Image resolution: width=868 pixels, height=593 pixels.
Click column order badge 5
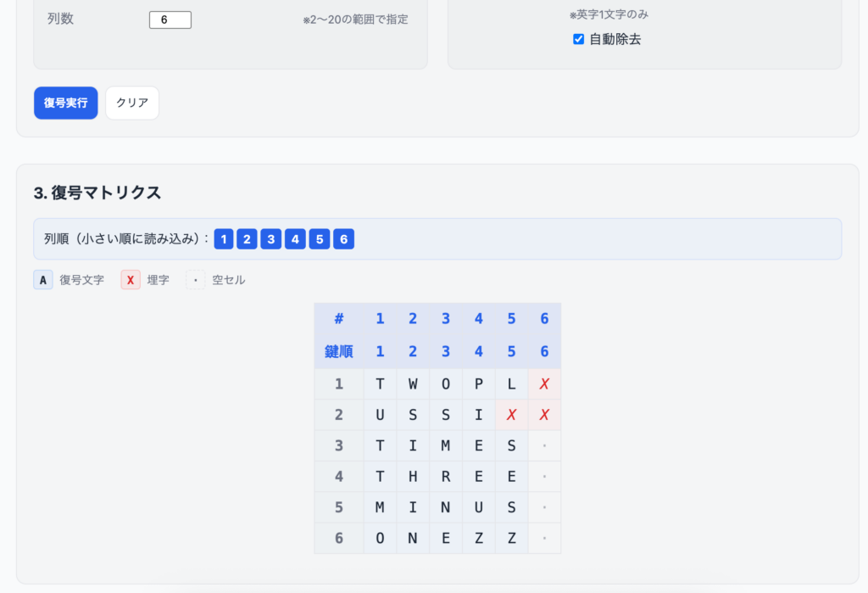click(319, 239)
